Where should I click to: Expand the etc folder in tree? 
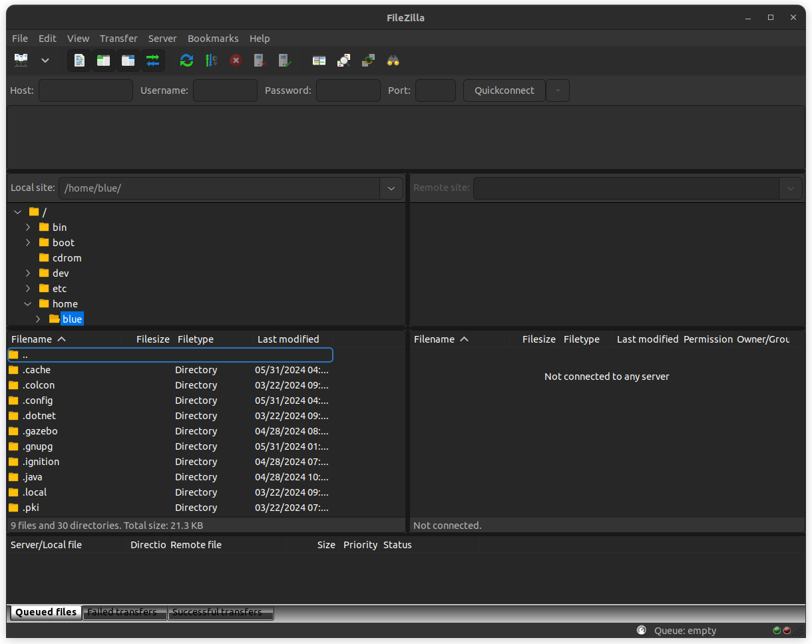click(x=28, y=289)
